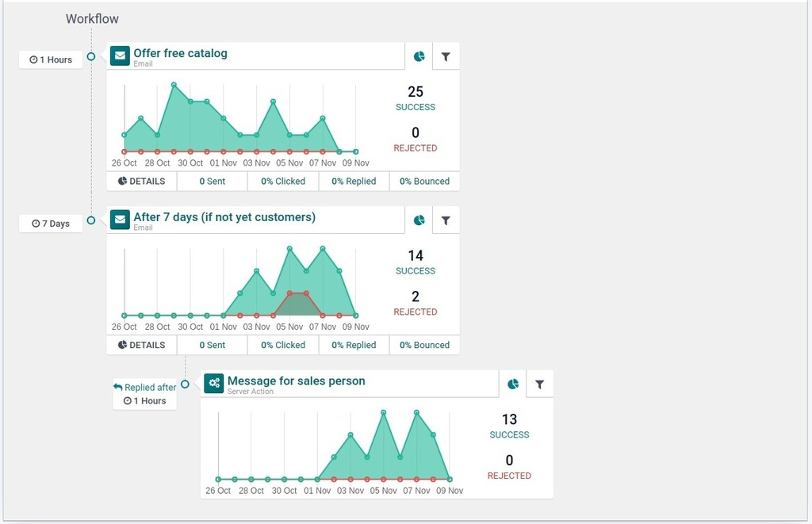The height and width of the screenshot is (524, 812).
Task: Open filter tab for Message for sales person
Action: coord(539,384)
